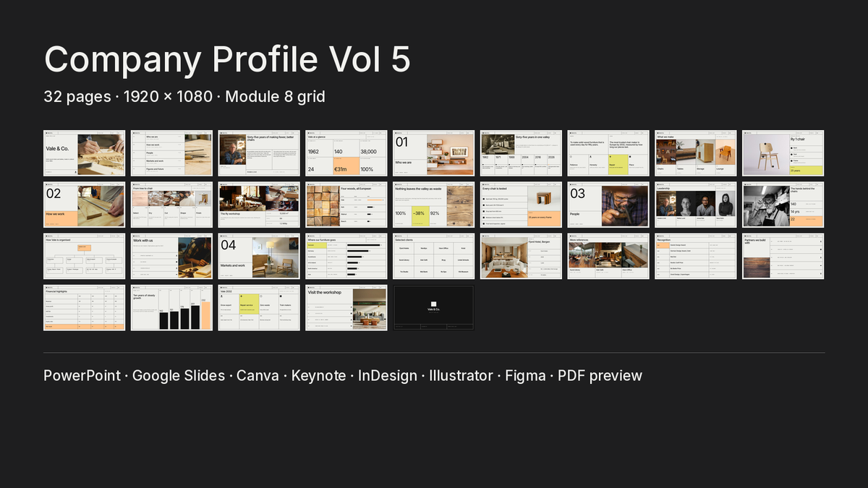The height and width of the screenshot is (488, 868).
Task: Select the 'Sixty-five years of making fewer, better chairs' slide
Action: pyautogui.click(x=259, y=153)
